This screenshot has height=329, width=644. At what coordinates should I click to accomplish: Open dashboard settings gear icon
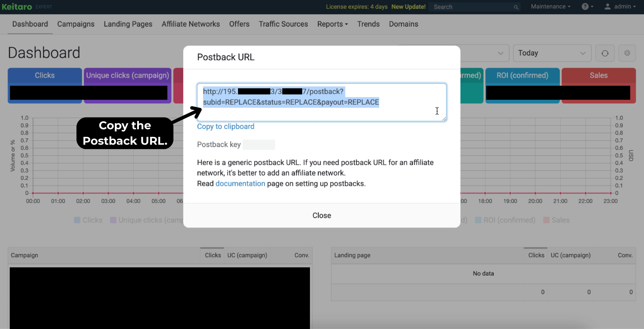pyautogui.click(x=627, y=53)
